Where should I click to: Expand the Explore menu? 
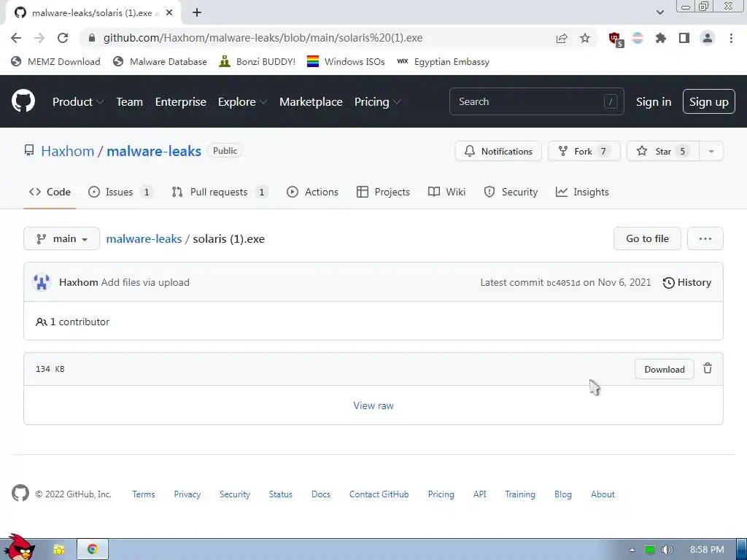[242, 102]
